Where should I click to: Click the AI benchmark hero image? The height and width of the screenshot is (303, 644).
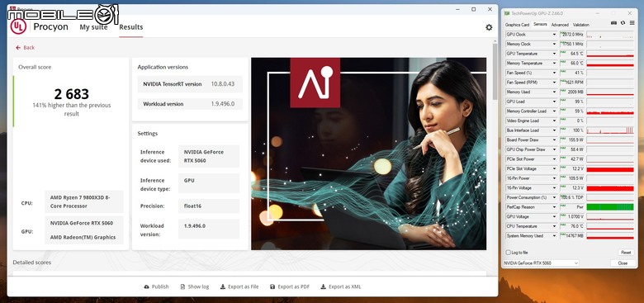point(369,154)
